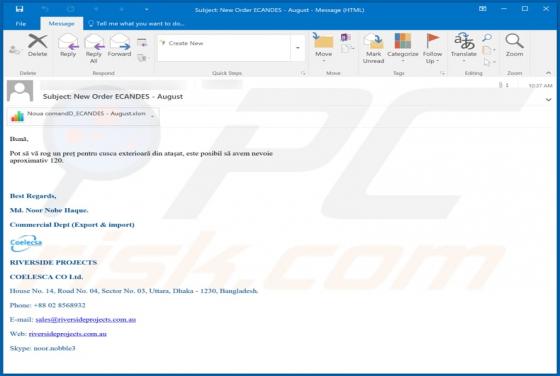Click the Next Item arrow in title bar
Screen dimensions: 560x376
[121, 9]
